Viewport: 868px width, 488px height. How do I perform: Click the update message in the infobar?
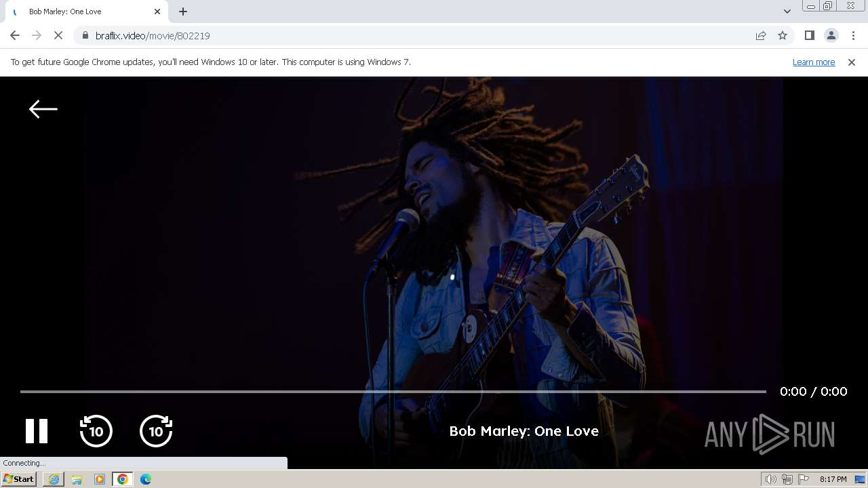(x=210, y=62)
